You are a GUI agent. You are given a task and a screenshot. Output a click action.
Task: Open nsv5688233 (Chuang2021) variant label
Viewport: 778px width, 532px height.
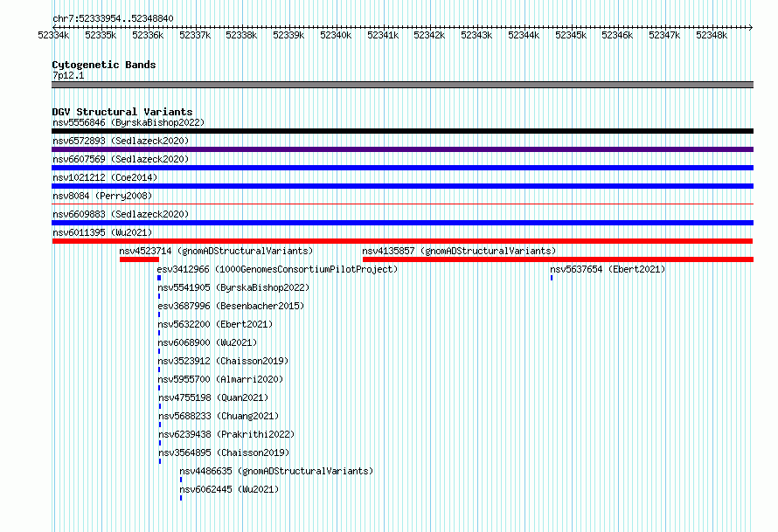(x=219, y=416)
